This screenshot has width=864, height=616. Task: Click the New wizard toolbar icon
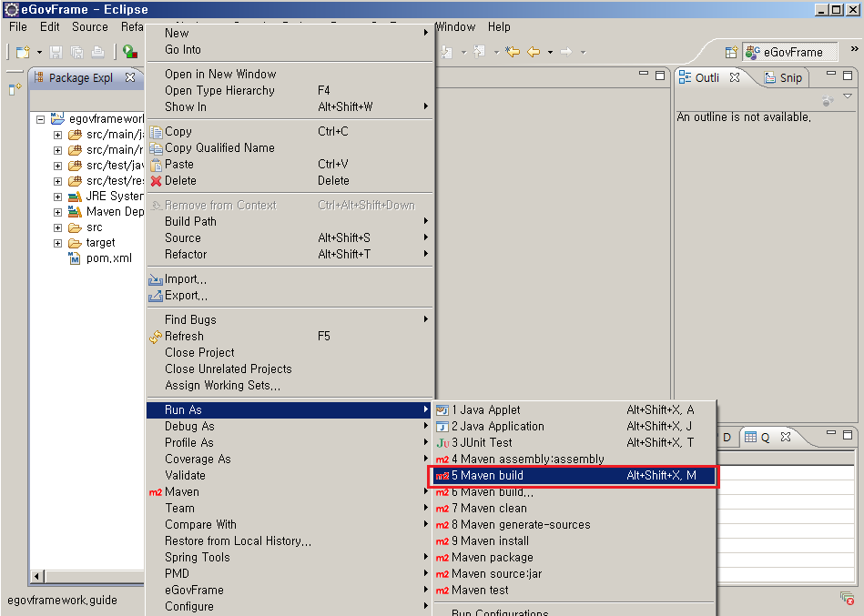[23, 52]
